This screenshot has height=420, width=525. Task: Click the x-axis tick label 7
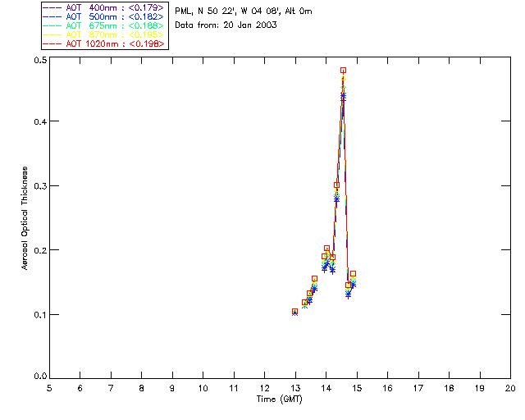point(111,388)
